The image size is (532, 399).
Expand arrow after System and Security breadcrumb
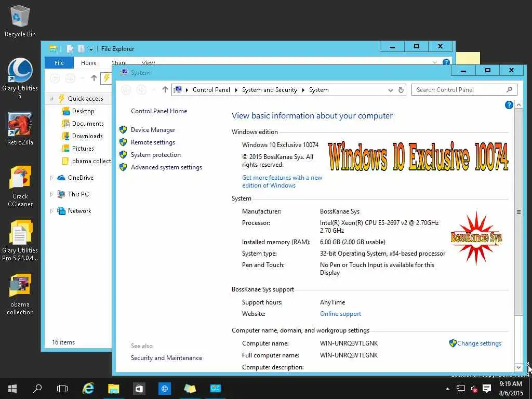click(x=303, y=90)
